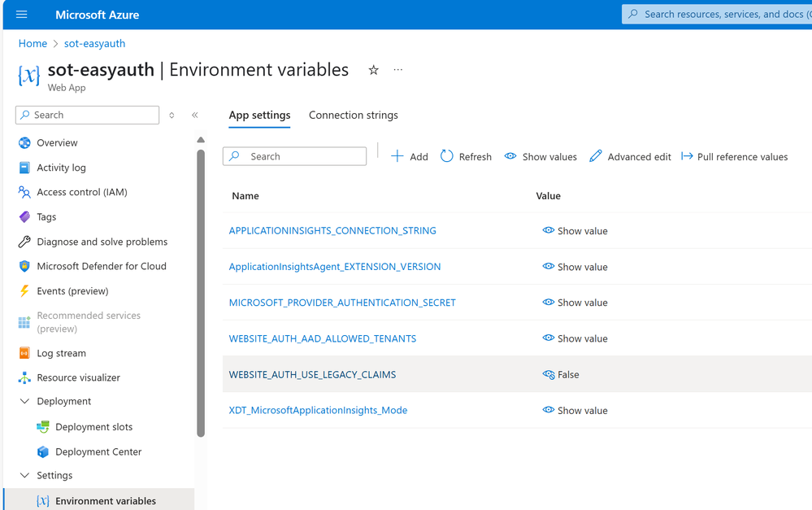Favorite this page with the star icon
Viewport: 812px width, 510px height.
point(373,71)
